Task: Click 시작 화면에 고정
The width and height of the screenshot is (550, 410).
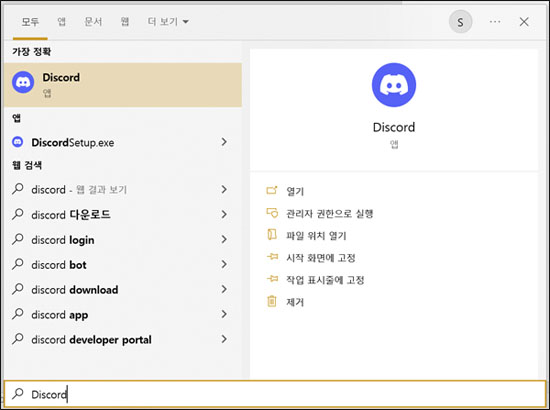Action: pyautogui.click(x=321, y=258)
